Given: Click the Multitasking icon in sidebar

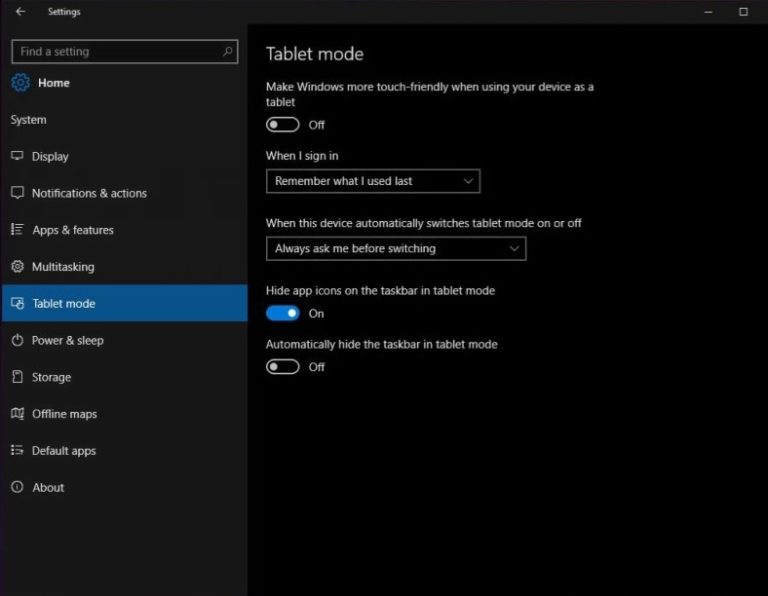Looking at the screenshot, I should pos(17,267).
